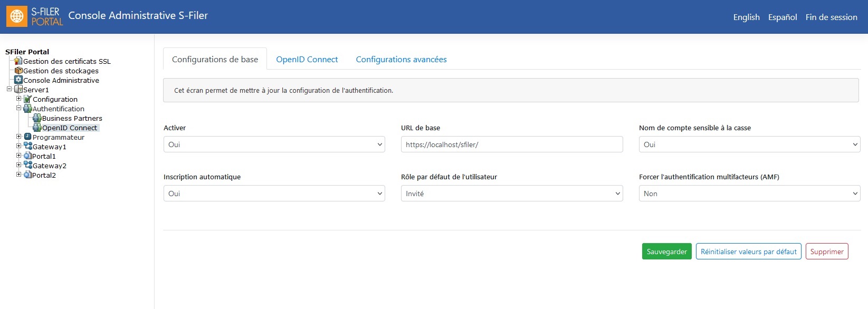Click the Programmateur clock icon
Screen dimensions: 868x309
[28, 137]
